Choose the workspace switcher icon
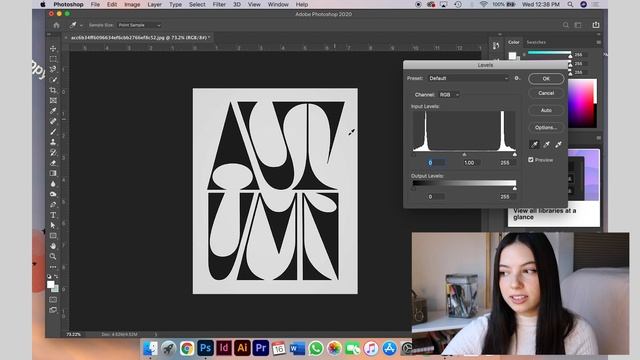The height and width of the screenshot is (360, 640). tap(578, 25)
